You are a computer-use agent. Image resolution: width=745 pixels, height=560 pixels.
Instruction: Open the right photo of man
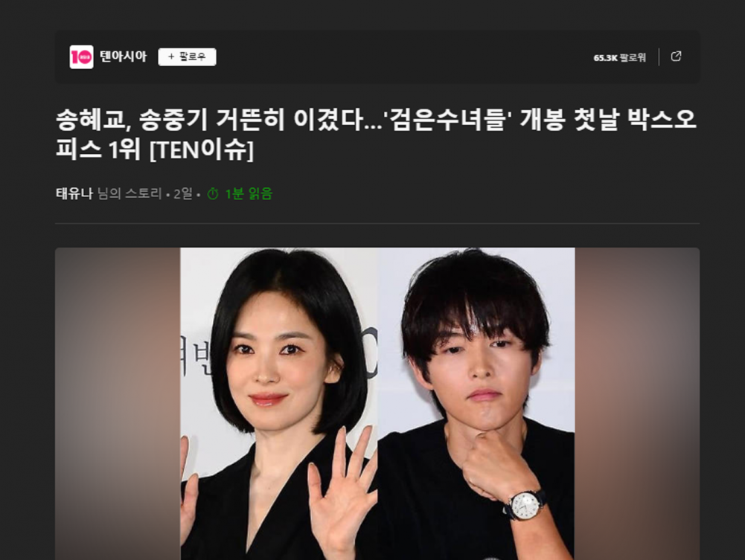coord(476,404)
